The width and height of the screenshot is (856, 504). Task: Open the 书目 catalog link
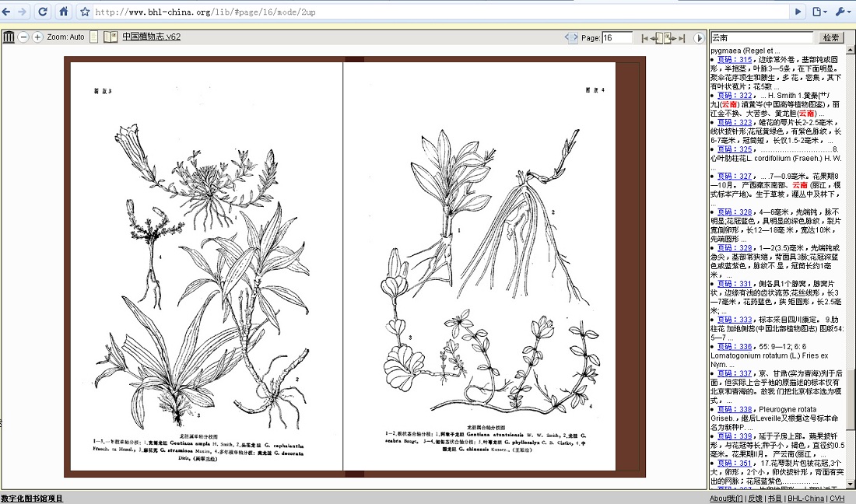[774, 498]
